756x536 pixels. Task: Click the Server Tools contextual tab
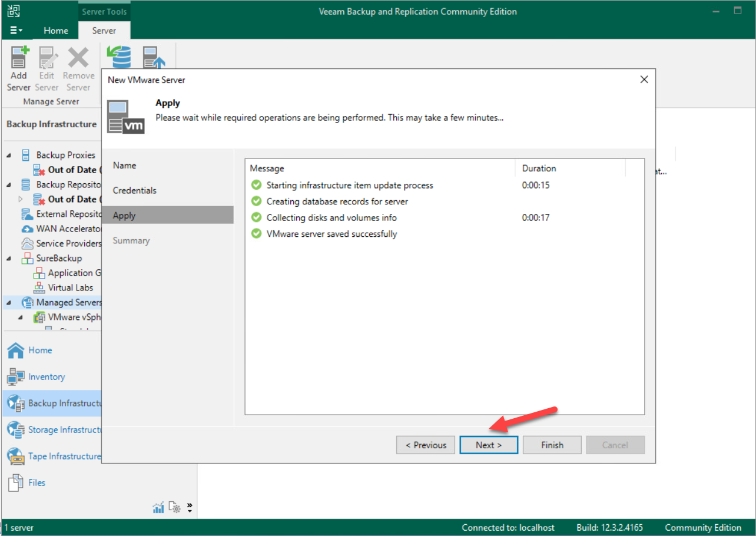click(104, 11)
